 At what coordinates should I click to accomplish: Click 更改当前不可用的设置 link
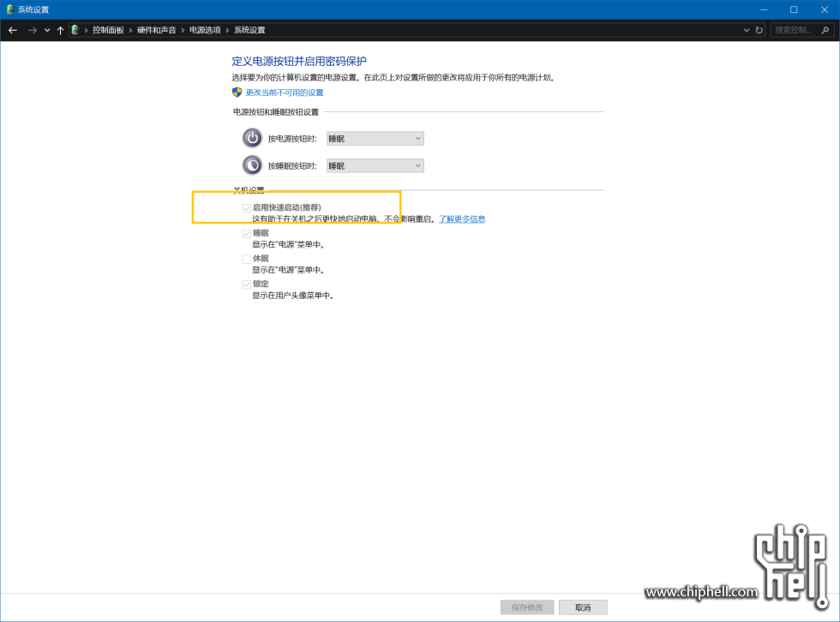click(285, 93)
